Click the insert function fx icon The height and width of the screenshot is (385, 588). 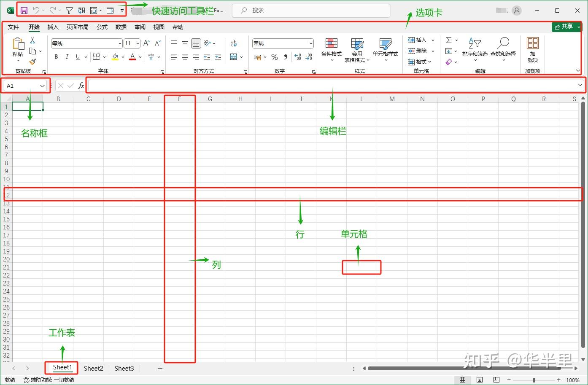pyautogui.click(x=81, y=86)
